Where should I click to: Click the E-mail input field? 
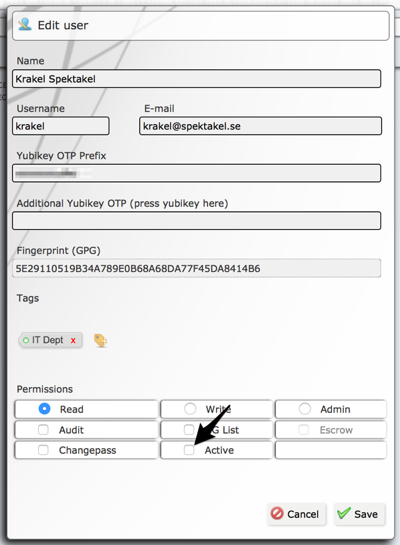coord(260,126)
